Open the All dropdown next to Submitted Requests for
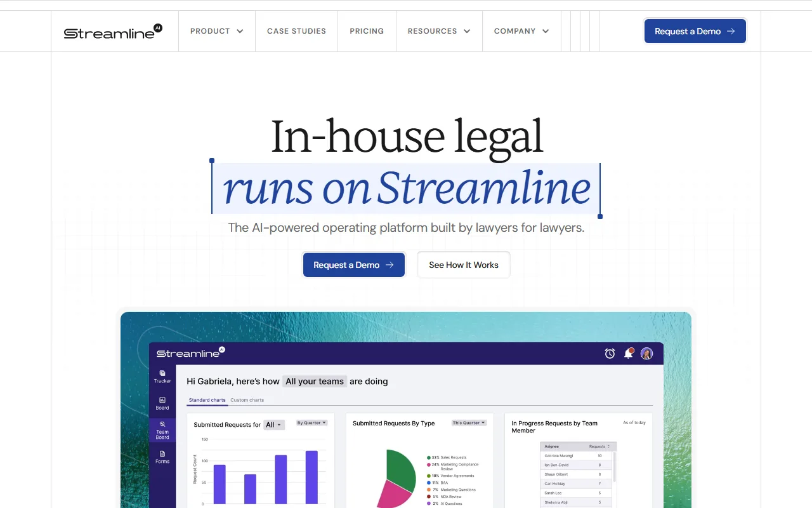The width and height of the screenshot is (812, 508). click(x=274, y=425)
